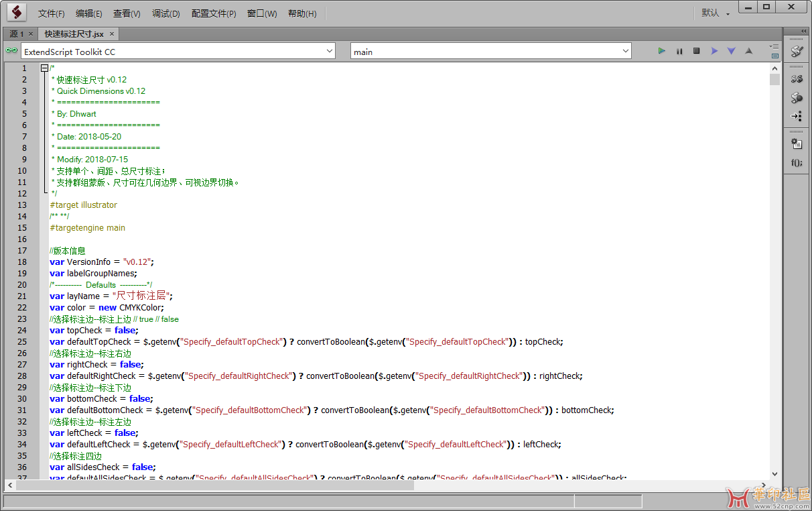Click the Stop execution button
The image size is (812, 511).
click(x=697, y=51)
